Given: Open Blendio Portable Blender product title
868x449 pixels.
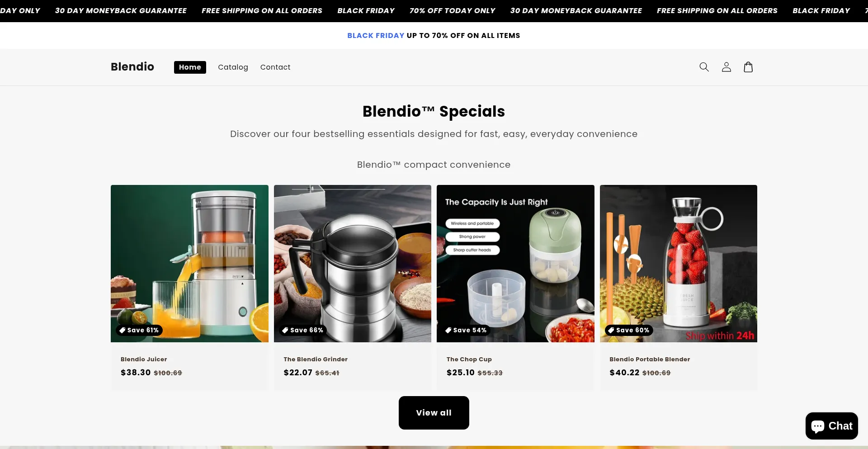Looking at the screenshot, I should [650, 359].
